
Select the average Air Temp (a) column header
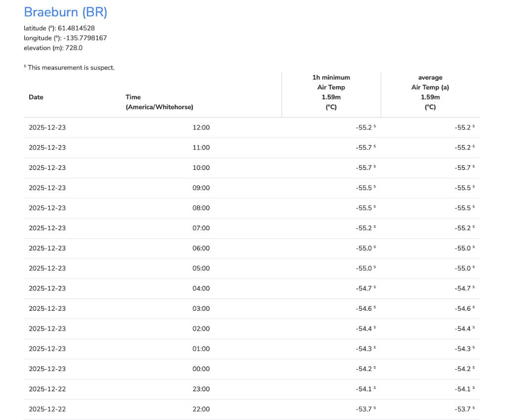[430, 92]
